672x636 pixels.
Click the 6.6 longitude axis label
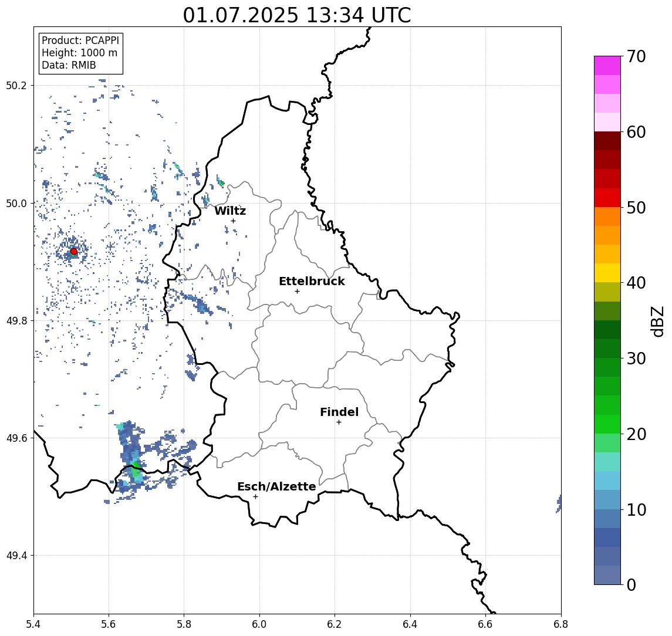pos(485,624)
